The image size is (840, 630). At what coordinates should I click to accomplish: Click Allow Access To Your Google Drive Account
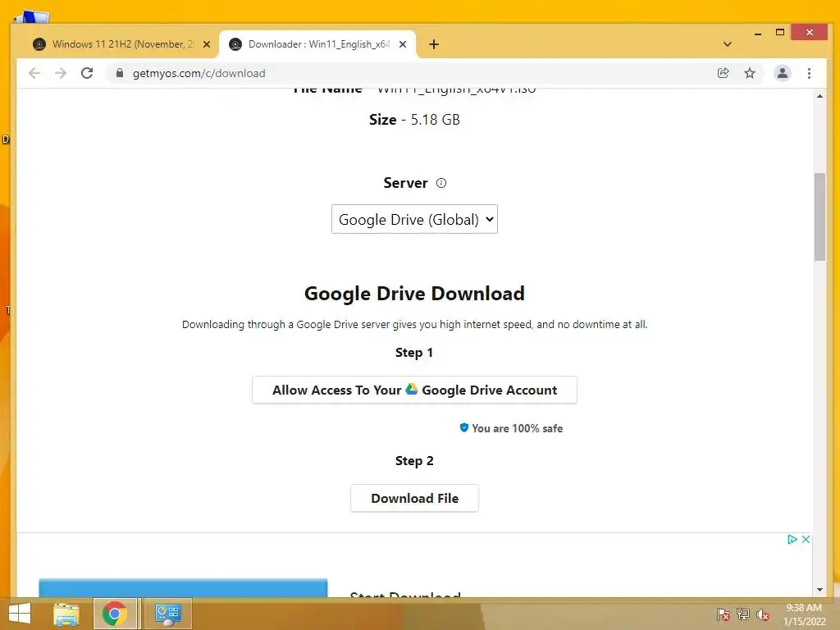coord(414,390)
